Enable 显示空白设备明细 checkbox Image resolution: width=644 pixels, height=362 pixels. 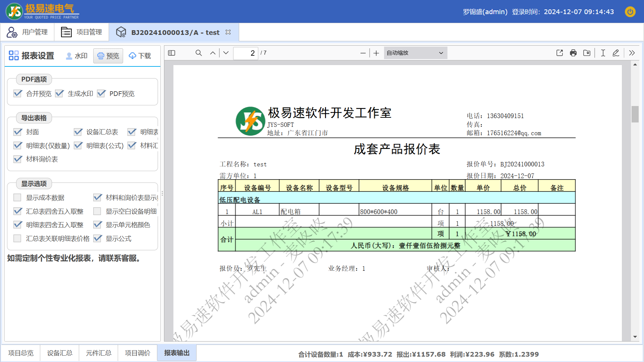97,211
